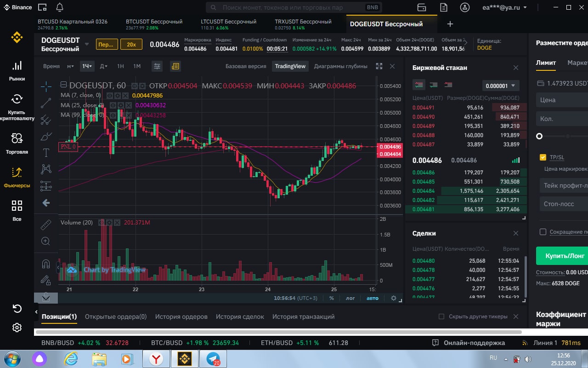The image size is (588, 368).
Task: Open chart indicator settings sliders icon
Action: click(x=157, y=66)
